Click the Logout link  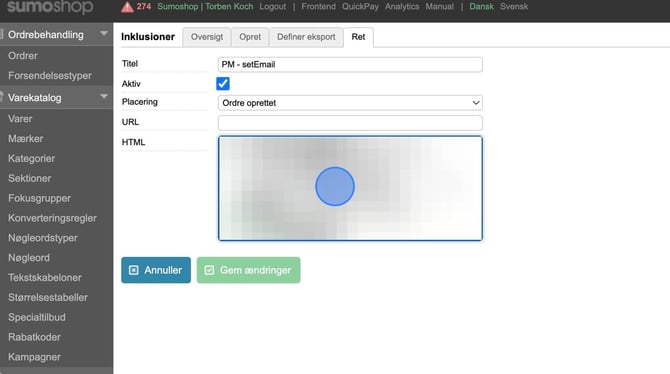(273, 6)
